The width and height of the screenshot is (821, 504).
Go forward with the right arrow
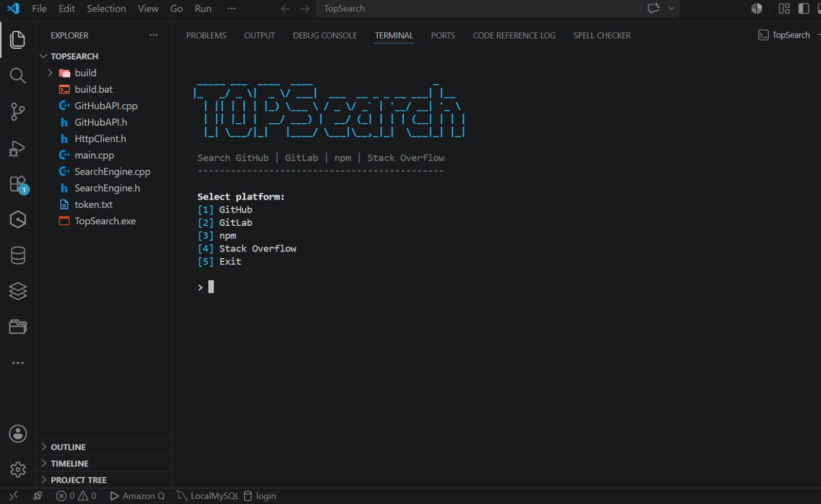click(x=305, y=9)
